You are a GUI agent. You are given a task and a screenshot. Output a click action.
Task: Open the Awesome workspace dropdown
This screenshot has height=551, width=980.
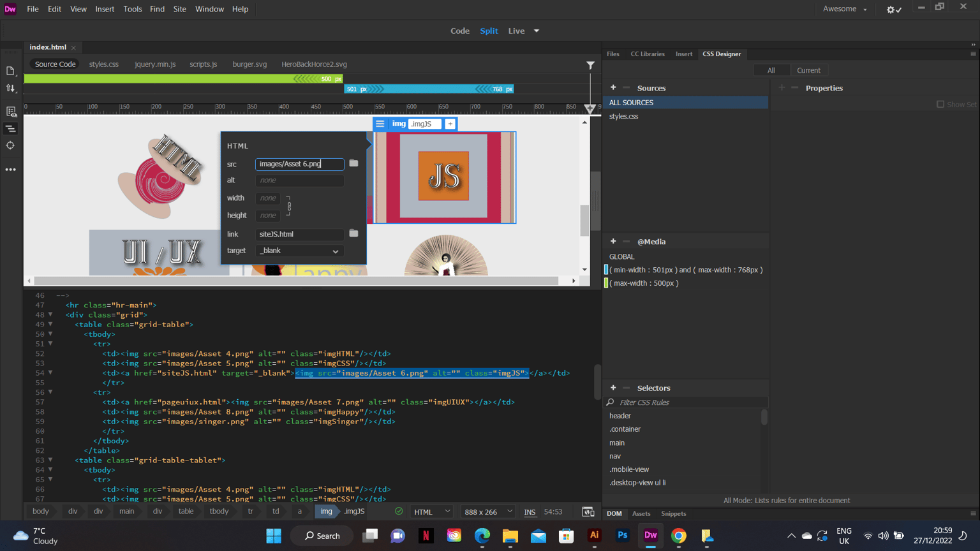coord(845,9)
